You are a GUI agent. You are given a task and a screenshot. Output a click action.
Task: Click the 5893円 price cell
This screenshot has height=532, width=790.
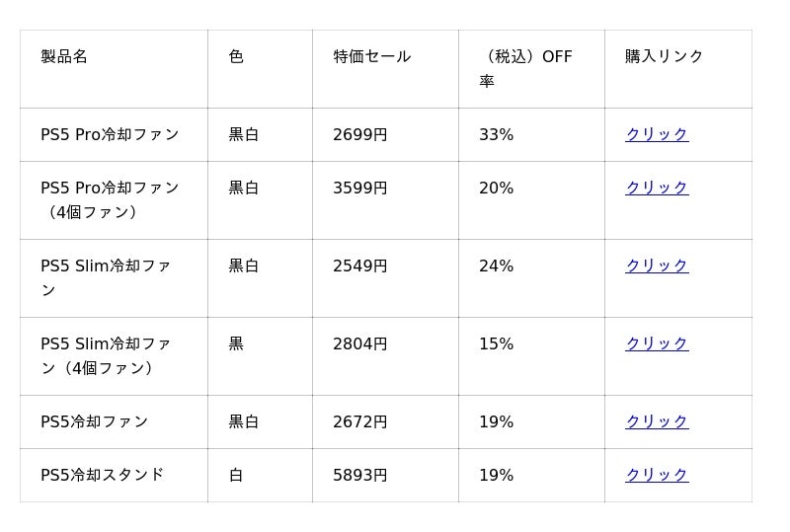(359, 475)
